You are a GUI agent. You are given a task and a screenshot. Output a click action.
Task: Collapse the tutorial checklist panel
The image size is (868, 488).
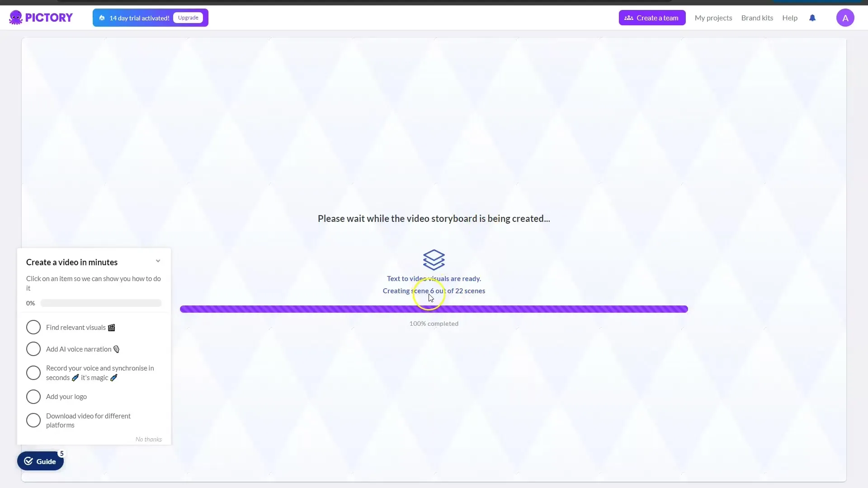pos(158,261)
